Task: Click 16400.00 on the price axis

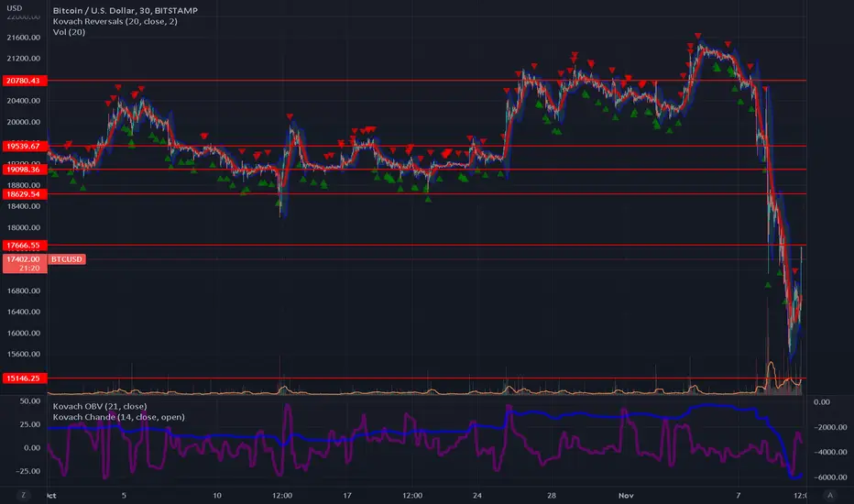Action: (x=24, y=312)
